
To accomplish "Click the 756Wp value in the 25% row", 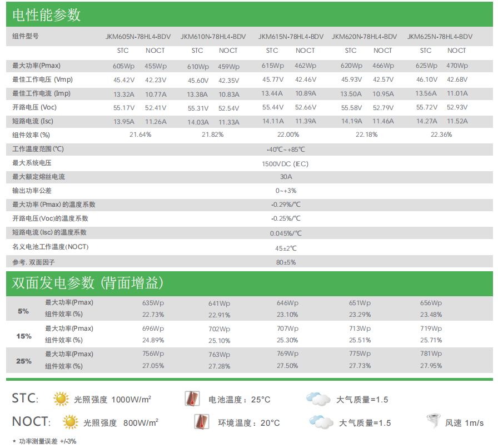I will click(x=153, y=354).
